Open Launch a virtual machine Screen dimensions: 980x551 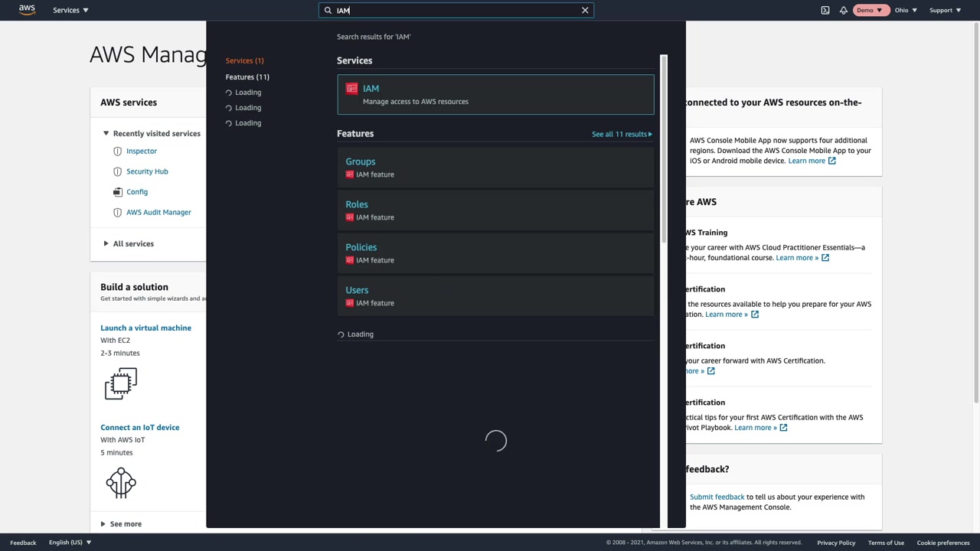click(145, 328)
